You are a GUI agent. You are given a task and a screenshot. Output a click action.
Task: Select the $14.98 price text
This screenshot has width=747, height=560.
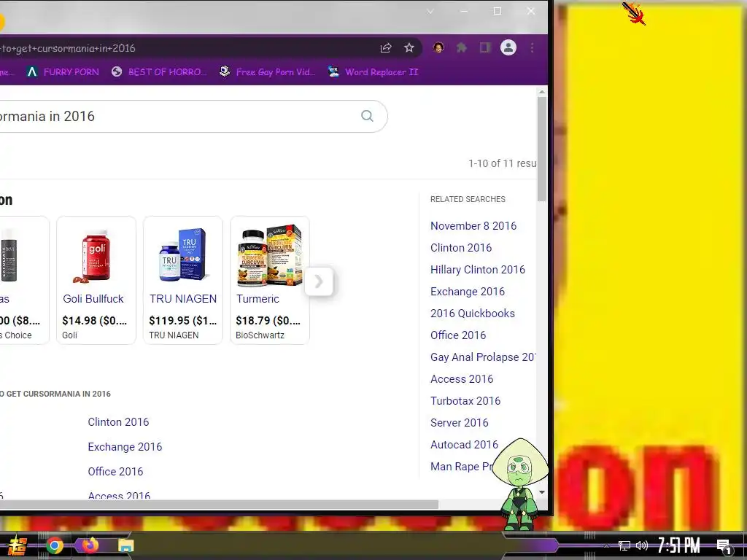(95, 321)
